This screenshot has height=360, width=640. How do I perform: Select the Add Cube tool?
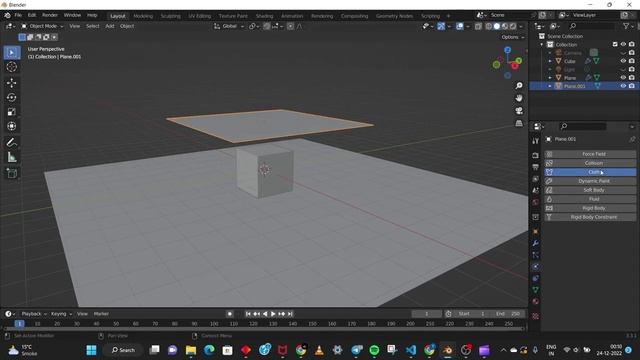[12, 173]
